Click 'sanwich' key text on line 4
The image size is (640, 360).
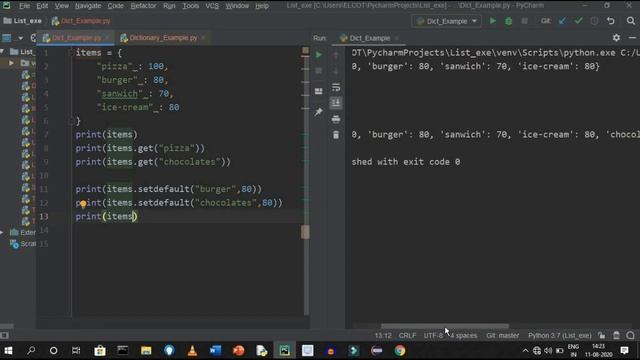pos(120,94)
